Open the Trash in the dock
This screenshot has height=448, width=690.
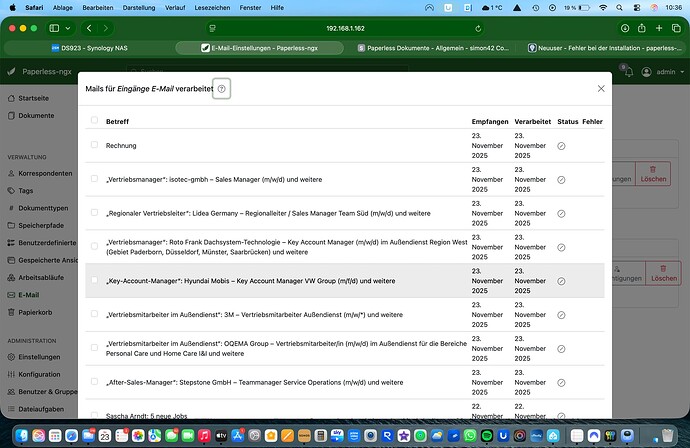(668, 436)
